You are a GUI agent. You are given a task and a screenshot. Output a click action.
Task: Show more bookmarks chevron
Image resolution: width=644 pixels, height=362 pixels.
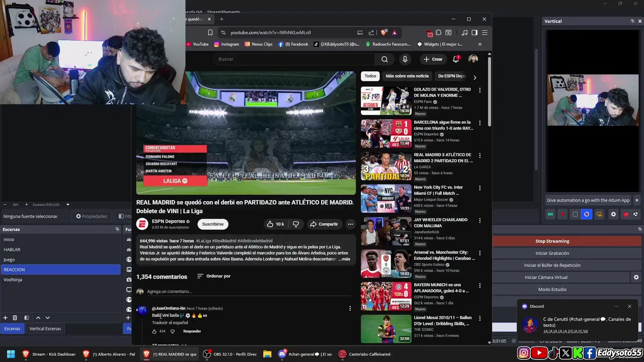[479, 44]
